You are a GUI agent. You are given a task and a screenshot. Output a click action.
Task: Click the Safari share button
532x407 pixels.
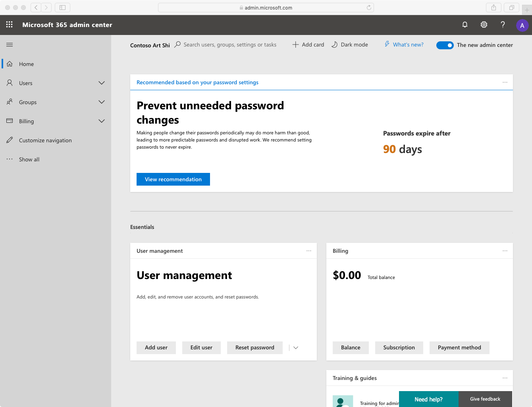tap(493, 8)
